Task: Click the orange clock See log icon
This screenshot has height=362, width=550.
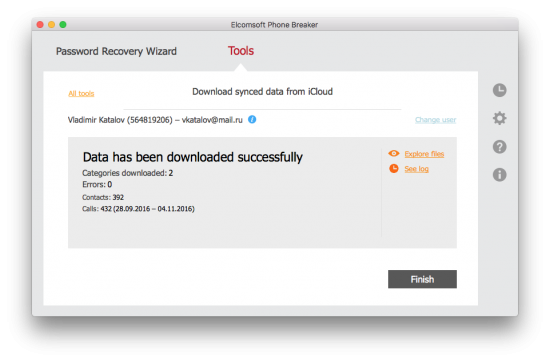Action: tap(394, 168)
